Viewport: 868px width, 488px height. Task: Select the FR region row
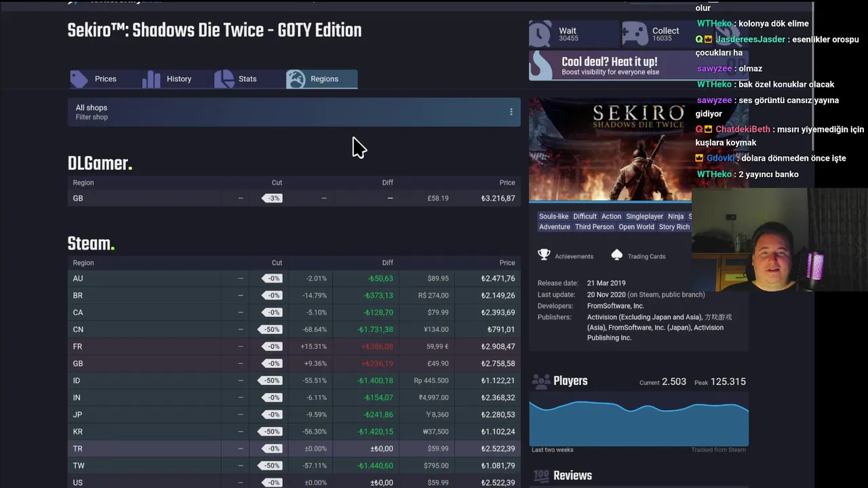(294, 346)
